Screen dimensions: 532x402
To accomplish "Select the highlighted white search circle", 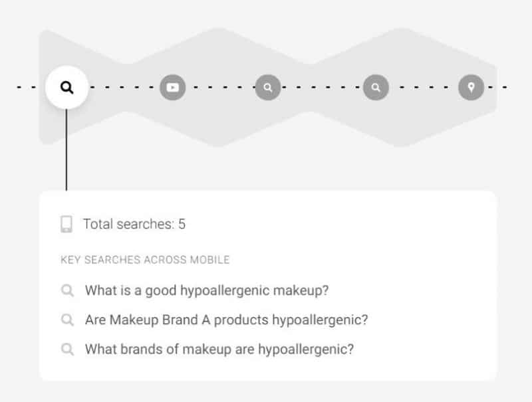I will click(67, 88).
